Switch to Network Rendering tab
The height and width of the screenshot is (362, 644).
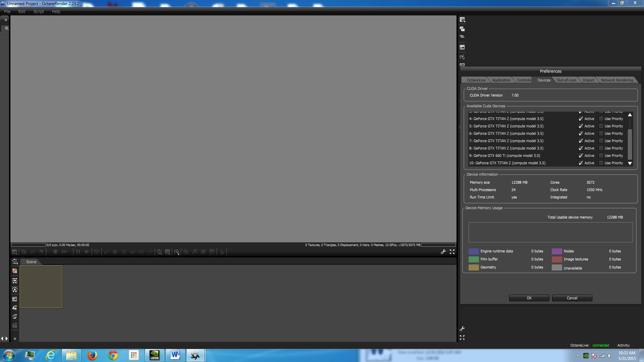(x=616, y=80)
